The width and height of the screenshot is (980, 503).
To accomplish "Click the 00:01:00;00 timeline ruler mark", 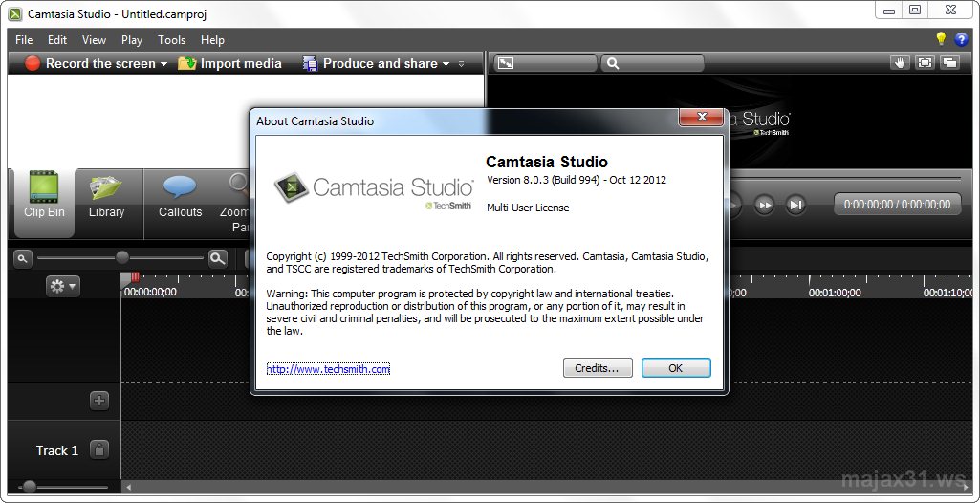I will [834, 293].
